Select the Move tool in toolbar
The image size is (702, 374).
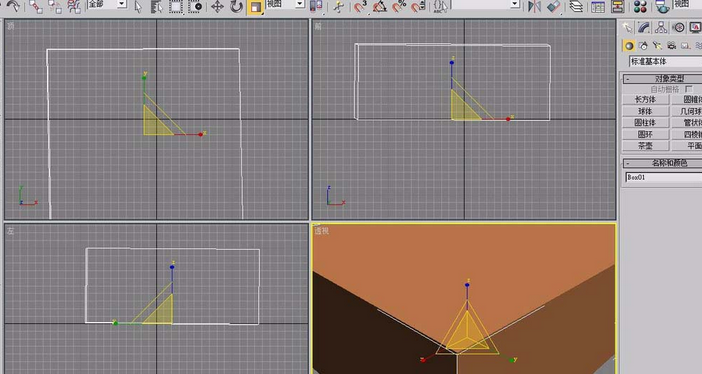(x=218, y=6)
